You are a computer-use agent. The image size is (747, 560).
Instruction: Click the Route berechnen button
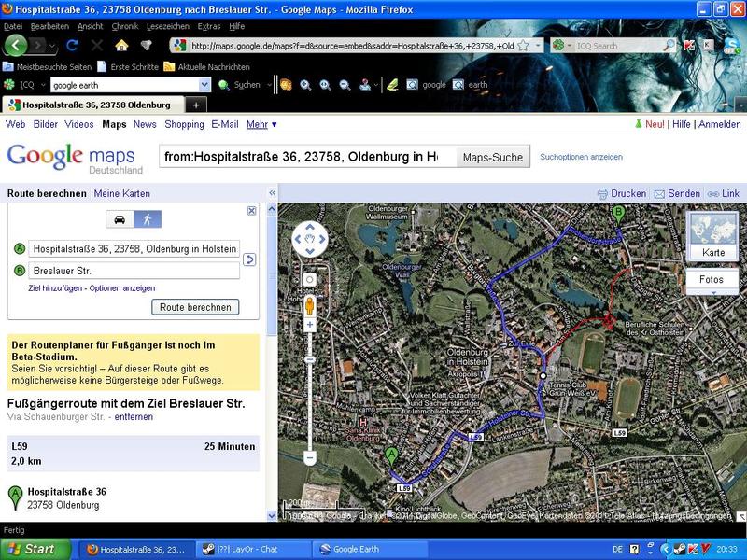pyautogui.click(x=195, y=307)
